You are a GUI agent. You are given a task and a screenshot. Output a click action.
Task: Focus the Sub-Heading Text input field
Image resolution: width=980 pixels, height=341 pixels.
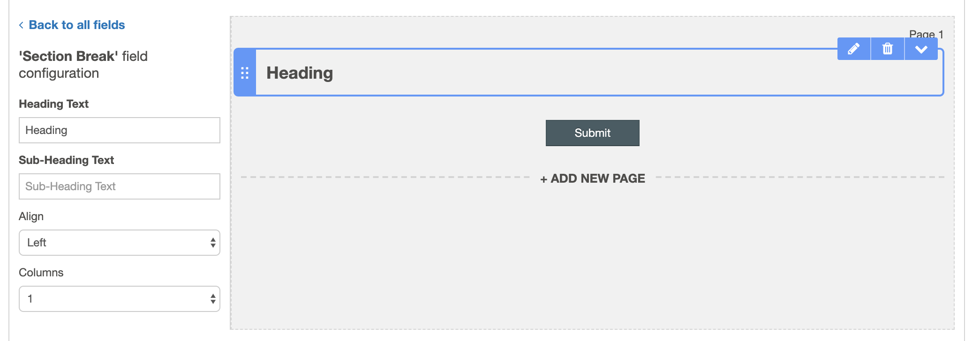tap(120, 186)
